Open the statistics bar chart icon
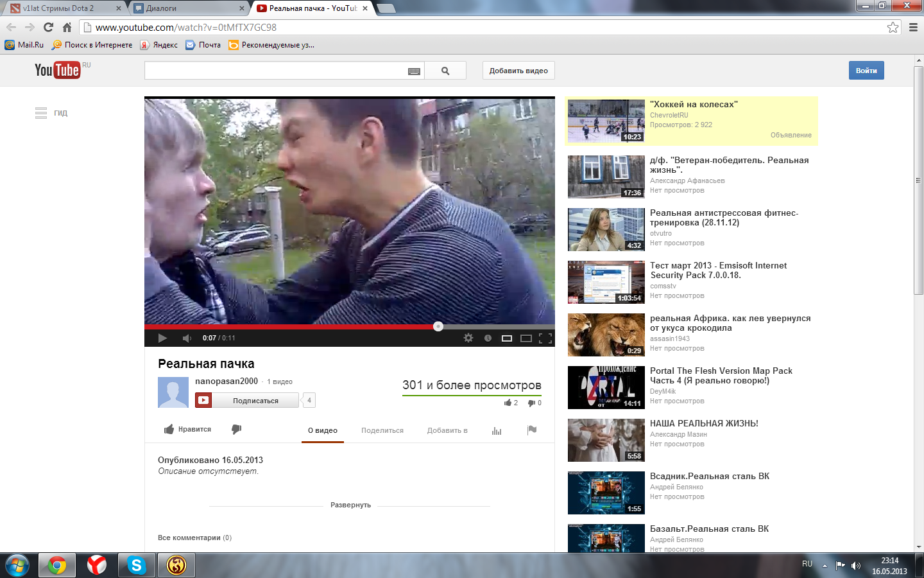The image size is (924, 578). pos(497,430)
